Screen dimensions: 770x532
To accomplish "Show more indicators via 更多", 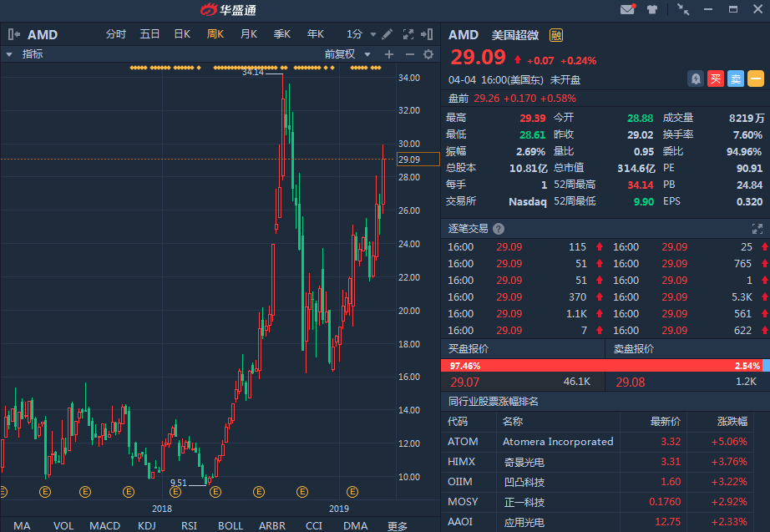I will (x=398, y=526).
